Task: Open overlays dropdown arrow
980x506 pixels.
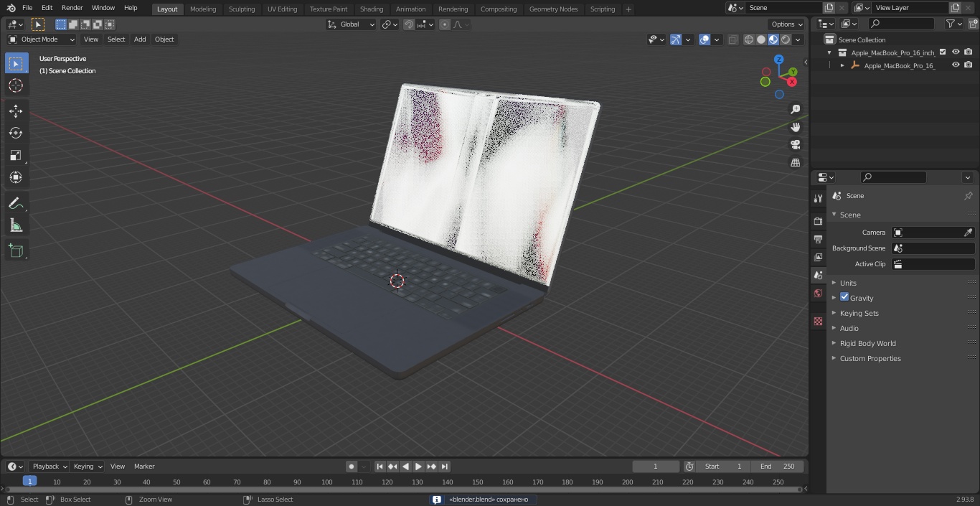Action: (x=717, y=39)
